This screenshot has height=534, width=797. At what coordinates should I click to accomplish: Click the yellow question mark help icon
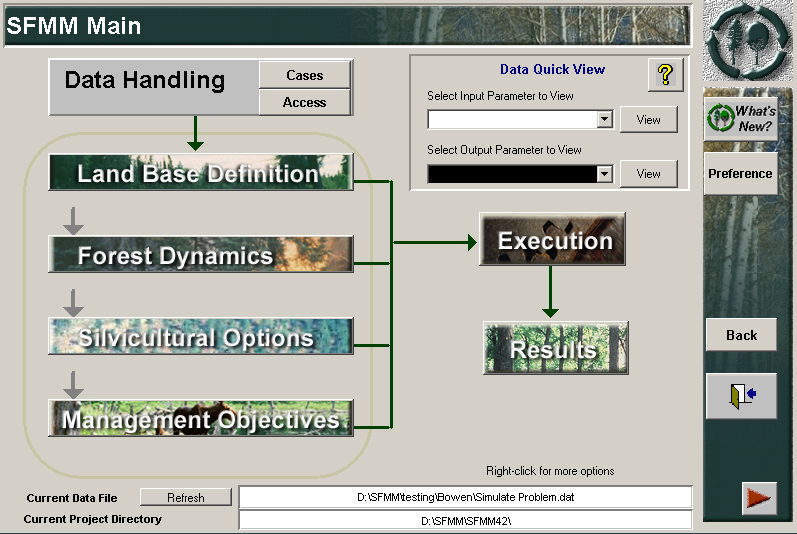pyautogui.click(x=665, y=75)
